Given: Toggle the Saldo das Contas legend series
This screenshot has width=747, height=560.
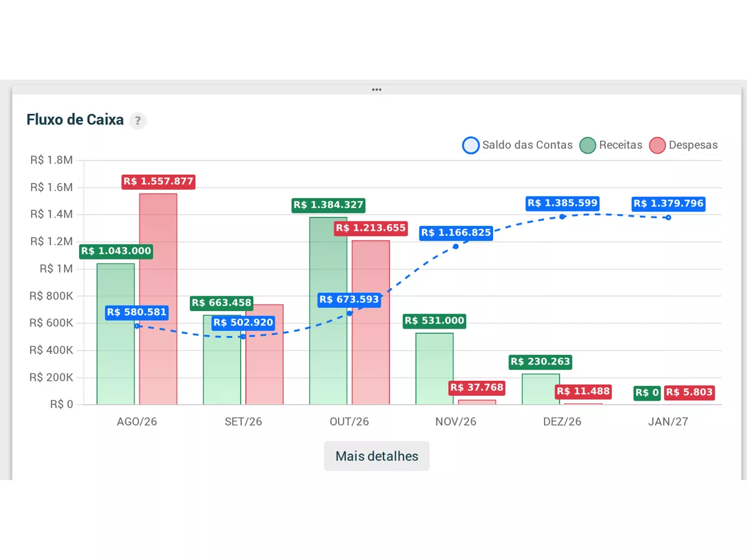Looking at the screenshot, I should [517, 146].
